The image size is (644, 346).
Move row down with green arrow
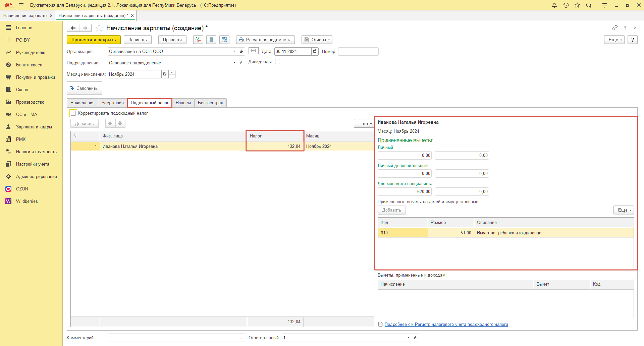click(x=120, y=123)
